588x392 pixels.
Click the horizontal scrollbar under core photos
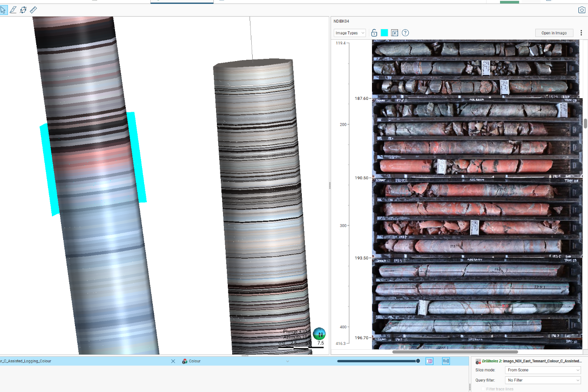(455, 352)
